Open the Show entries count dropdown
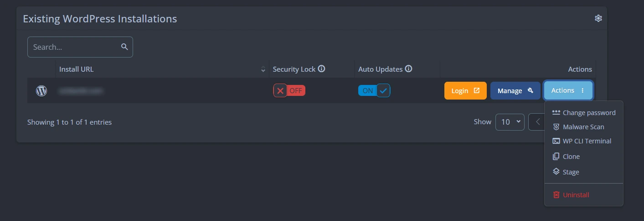 510,122
